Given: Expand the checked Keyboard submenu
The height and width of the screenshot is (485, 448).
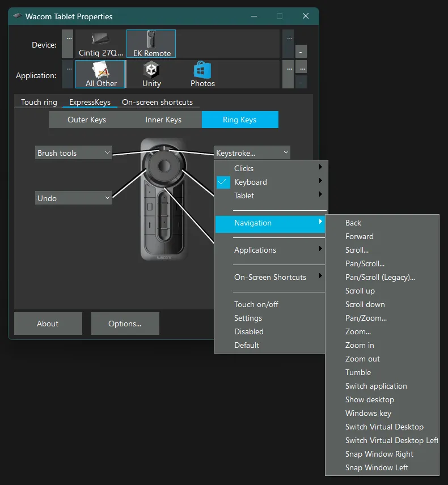Looking at the screenshot, I should (x=271, y=182).
